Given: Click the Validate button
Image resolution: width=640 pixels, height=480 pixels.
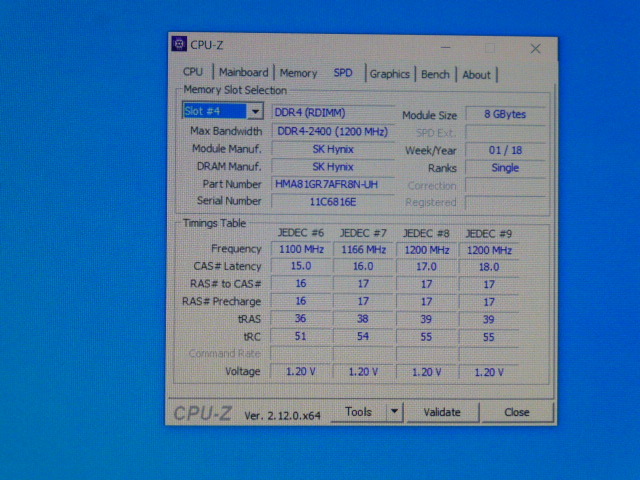Looking at the screenshot, I should click(442, 412).
